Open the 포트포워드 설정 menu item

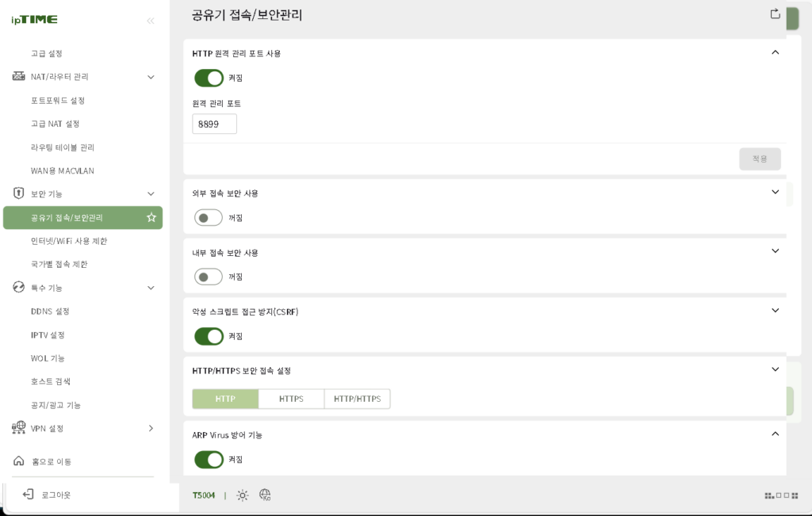click(58, 101)
